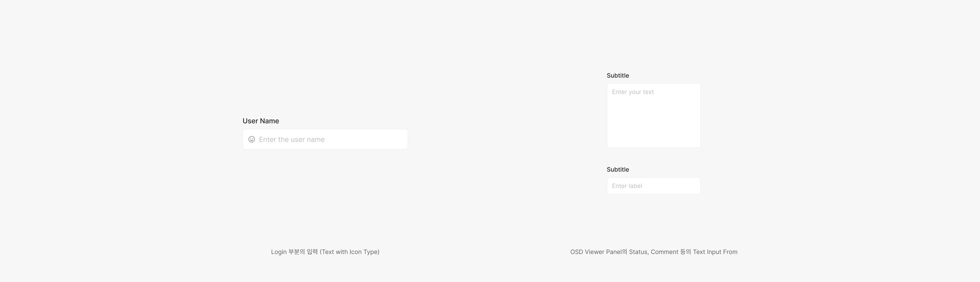Click the Subtitle label above 'Enter label' field

tap(617, 169)
